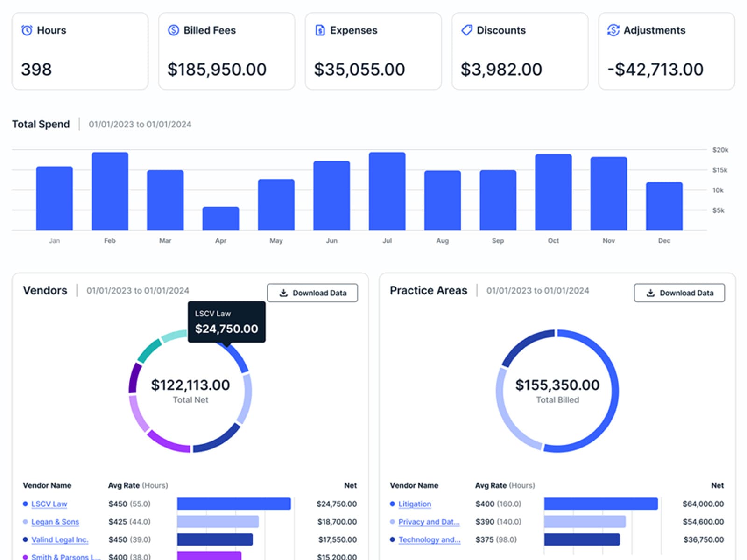Click the Billed Fees dollar icon
This screenshot has width=747, height=560.
point(173,30)
